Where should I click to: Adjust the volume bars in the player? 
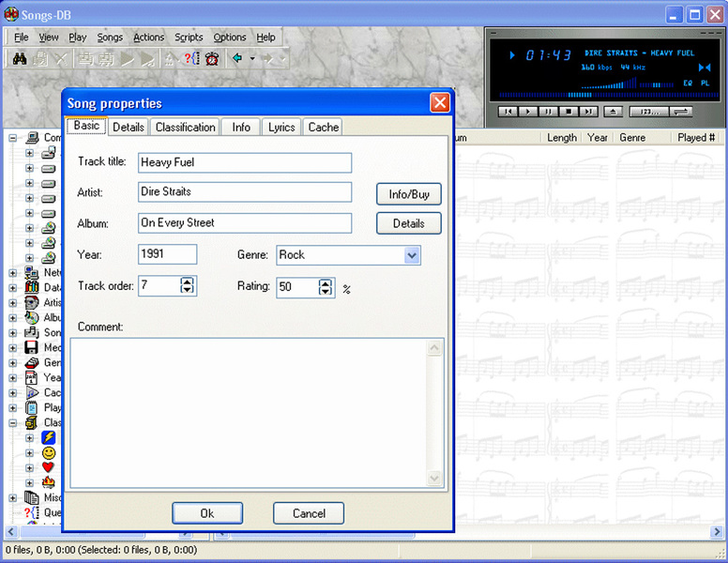[x=609, y=84]
